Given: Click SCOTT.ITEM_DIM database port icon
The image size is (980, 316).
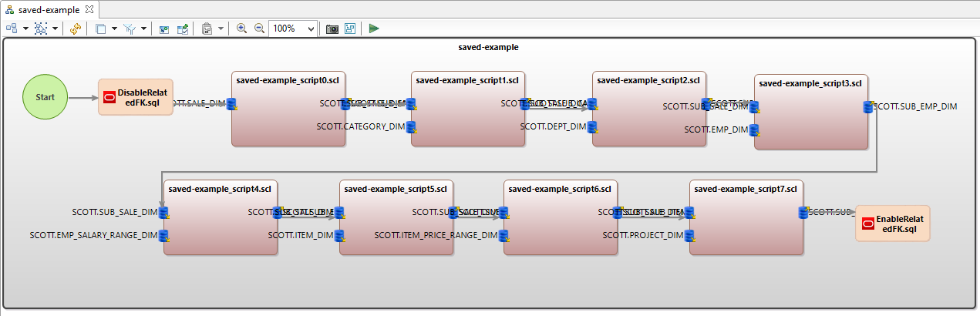Looking at the screenshot, I should click(x=339, y=235).
